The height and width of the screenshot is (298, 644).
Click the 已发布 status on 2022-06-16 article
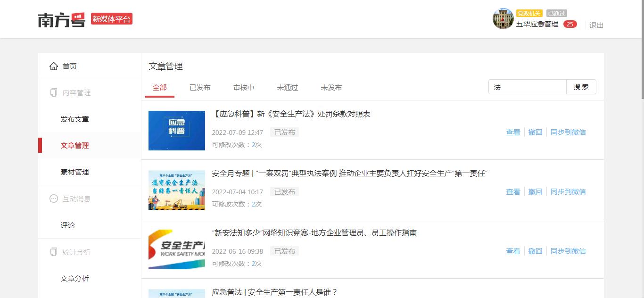pos(285,251)
